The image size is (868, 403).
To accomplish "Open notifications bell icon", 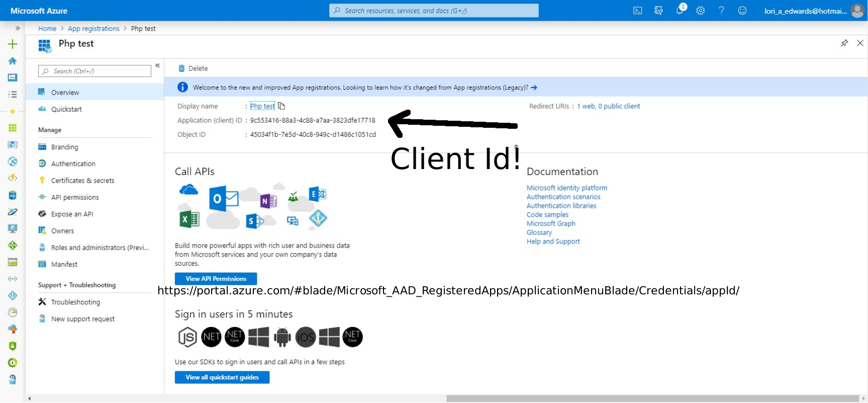I will point(680,11).
